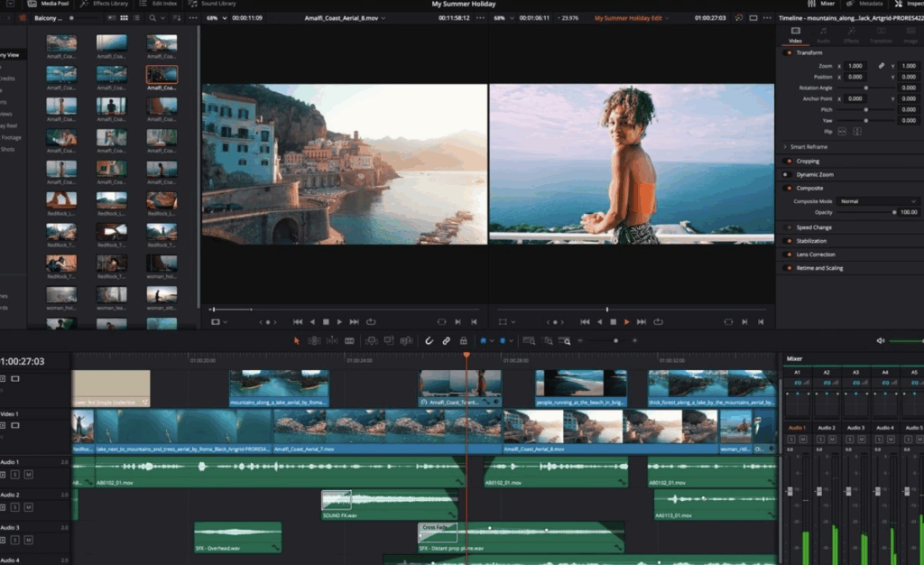Click the Insert Clip toolbar icon
Image resolution: width=924 pixels, height=565 pixels.
(x=371, y=340)
